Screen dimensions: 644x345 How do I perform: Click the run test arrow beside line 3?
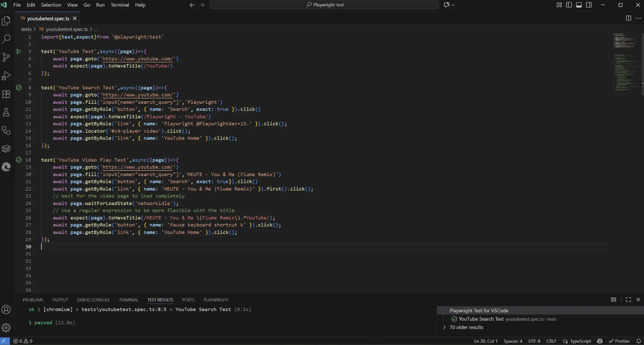coord(19,51)
